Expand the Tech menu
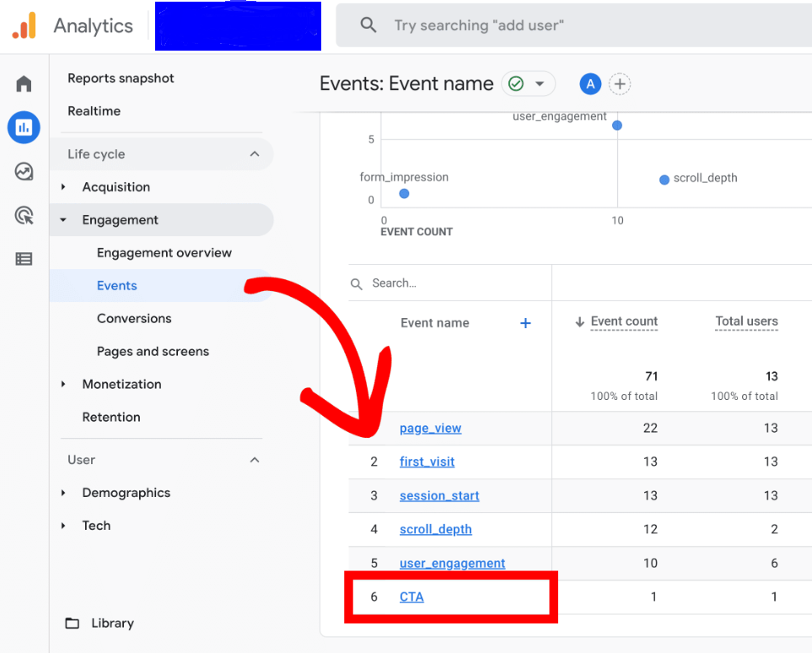 tap(63, 526)
